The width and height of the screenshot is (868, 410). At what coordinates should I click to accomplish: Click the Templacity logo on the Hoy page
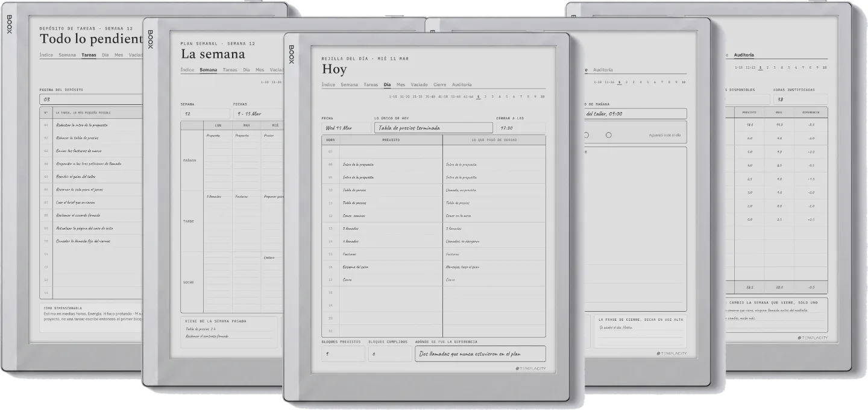coord(530,368)
